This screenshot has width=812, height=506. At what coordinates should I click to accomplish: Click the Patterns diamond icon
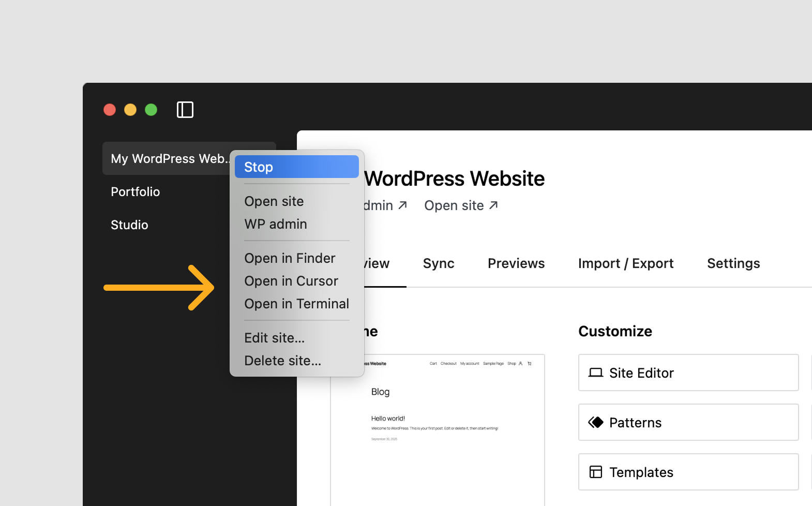tap(596, 422)
